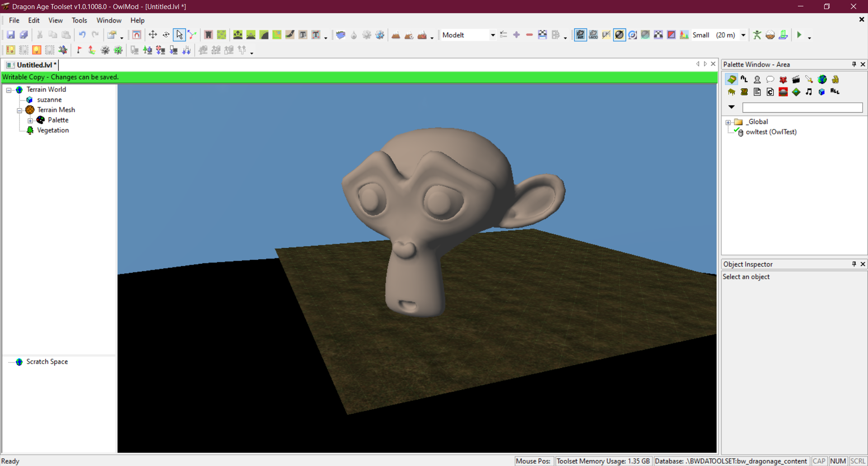
Task: Open the Tools menu
Action: pos(80,20)
